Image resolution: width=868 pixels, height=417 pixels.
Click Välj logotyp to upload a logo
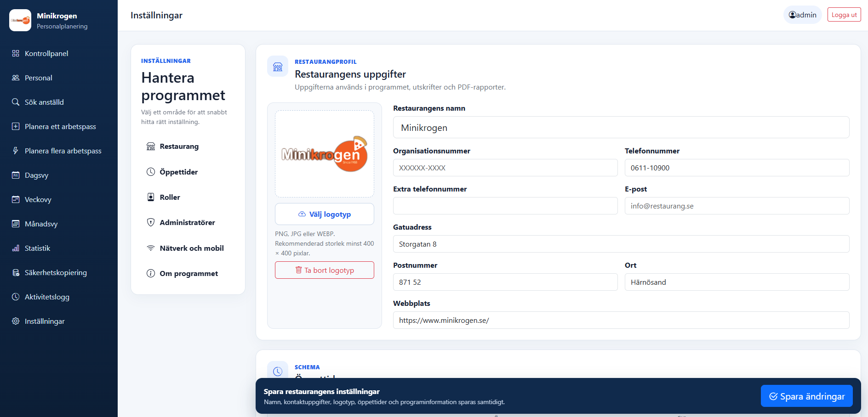point(325,214)
